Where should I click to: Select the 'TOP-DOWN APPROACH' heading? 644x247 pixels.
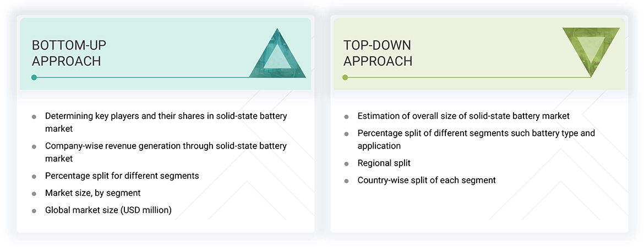pyautogui.click(x=378, y=53)
